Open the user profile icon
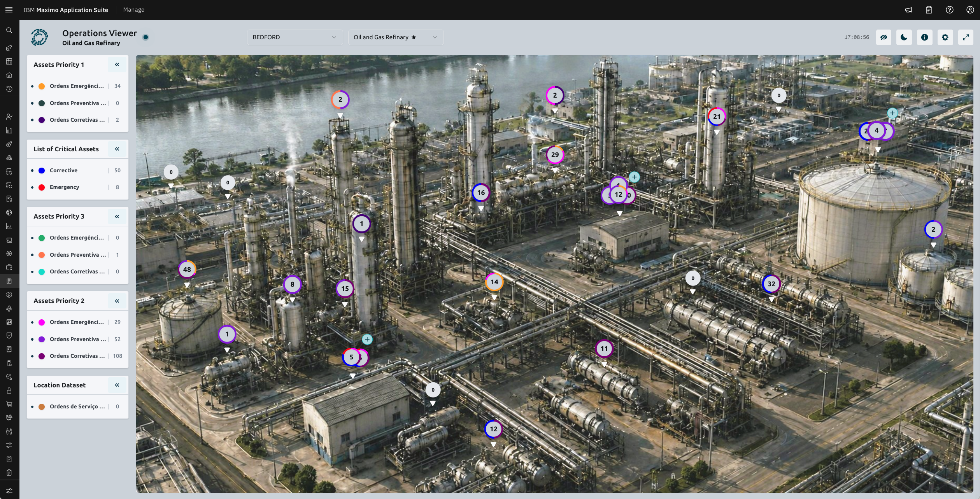 (970, 10)
